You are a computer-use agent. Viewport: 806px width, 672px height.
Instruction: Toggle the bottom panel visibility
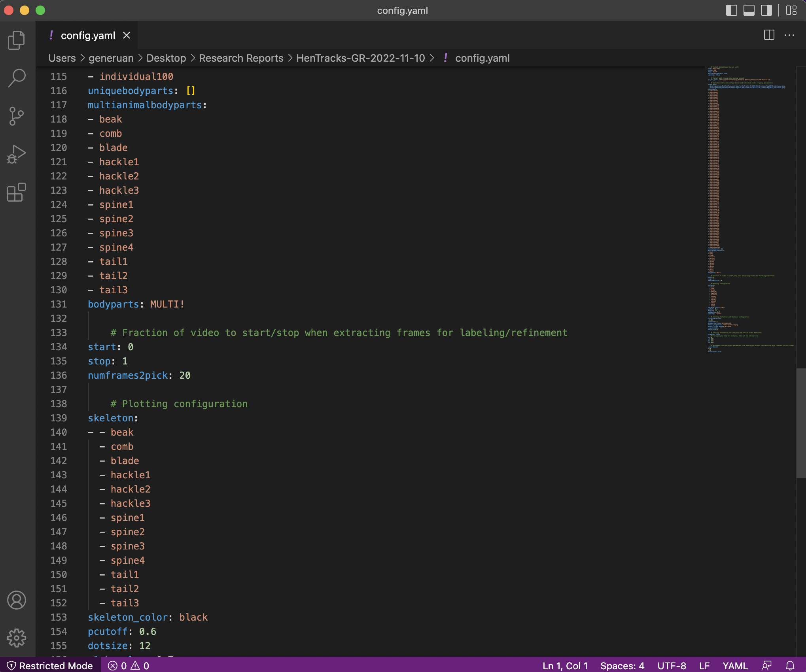click(749, 11)
